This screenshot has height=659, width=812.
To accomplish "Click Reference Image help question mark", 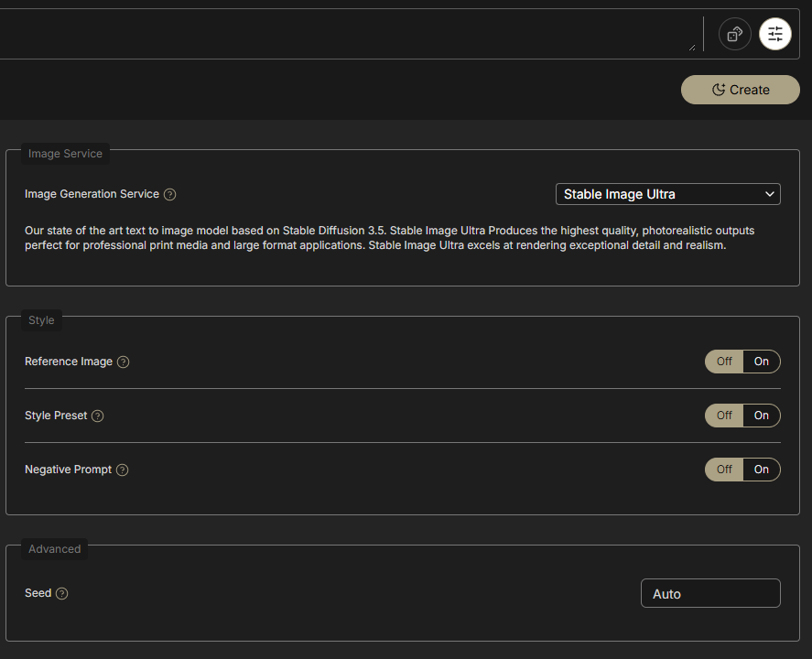I will 124,362.
